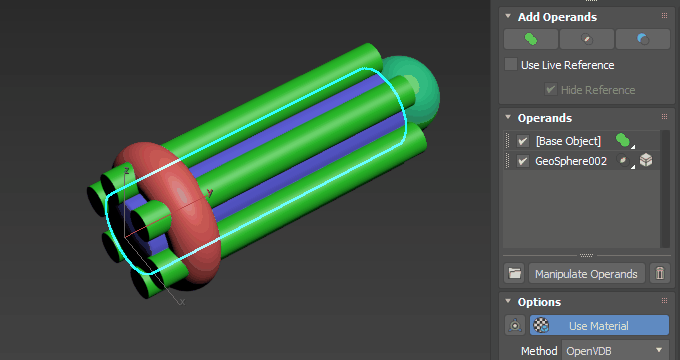680x360 pixels.
Task: Click the Base Object operation type icon
Action: (624, 141)
